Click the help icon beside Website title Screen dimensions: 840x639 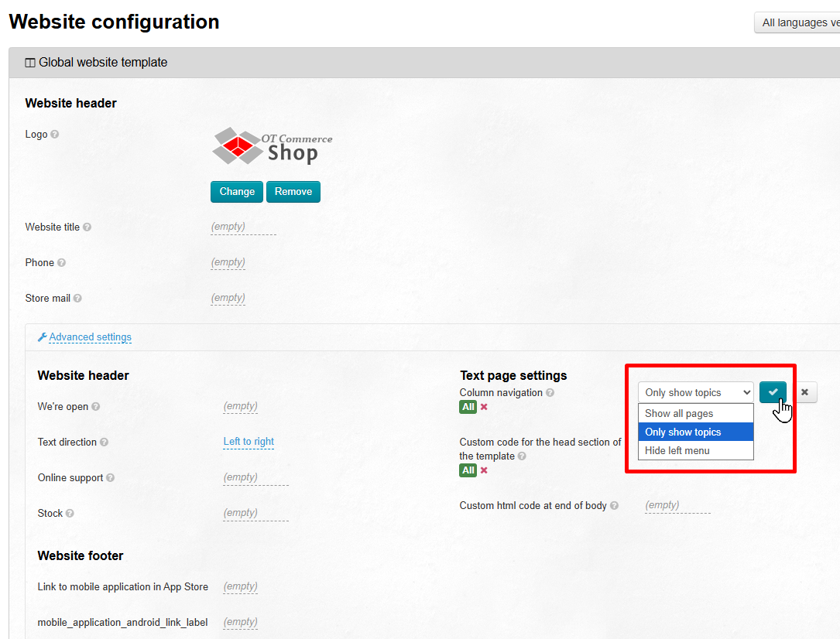click(x=87, y=227)
